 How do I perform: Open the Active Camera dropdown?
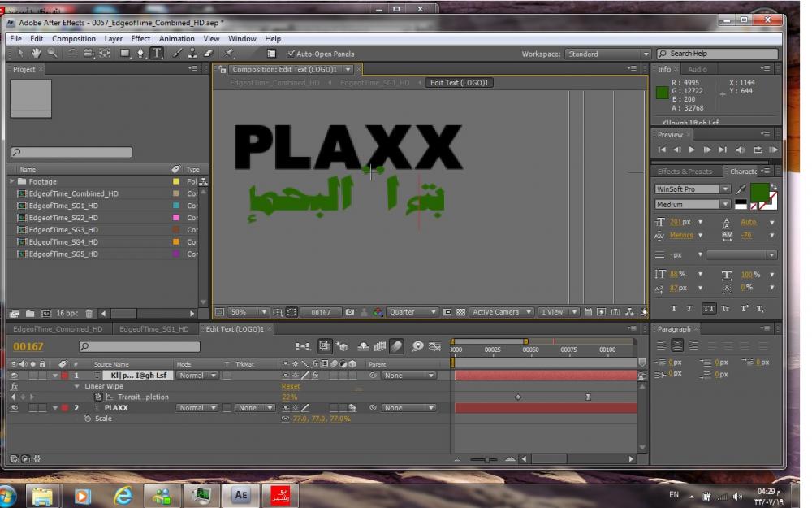pyautogui.click(x=500, y=312)
